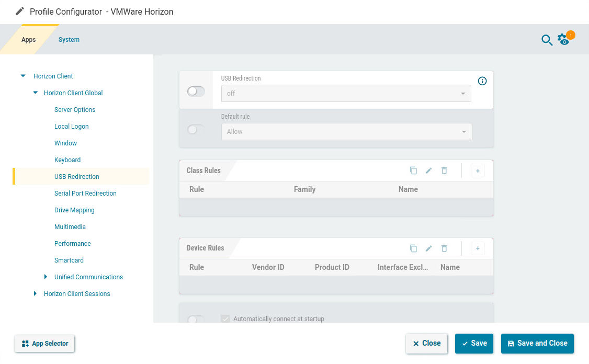Open the Default rule dropdown showing Allow
The width and height of the screenshot is (589, 364).
click(x=346, y=131)
